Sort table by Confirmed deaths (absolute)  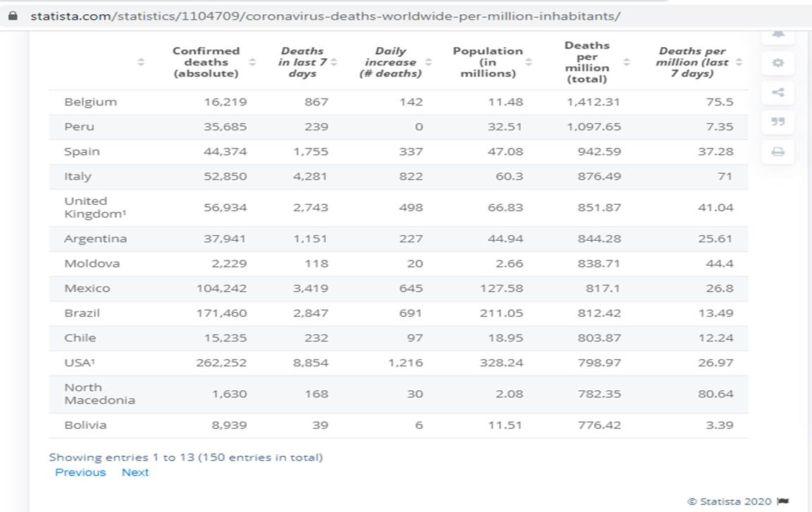coord(206,62)
